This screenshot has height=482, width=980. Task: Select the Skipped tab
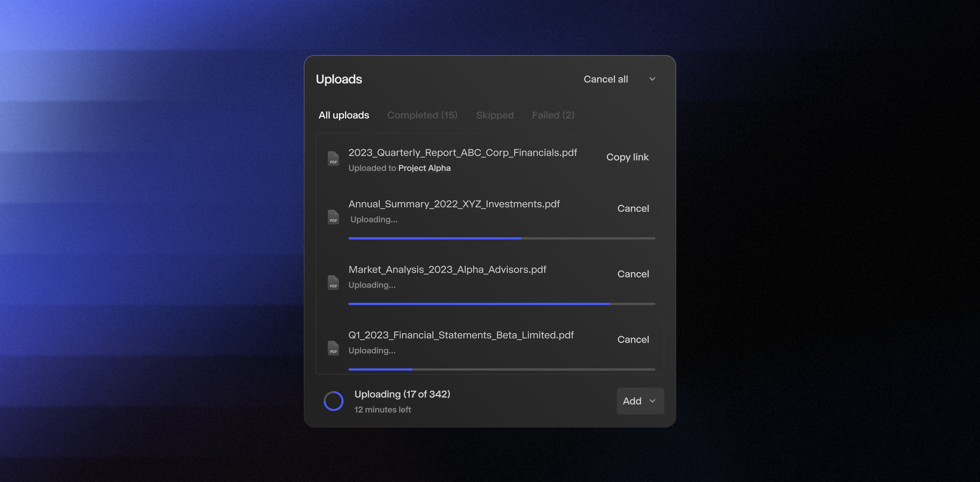click(495, 115)
